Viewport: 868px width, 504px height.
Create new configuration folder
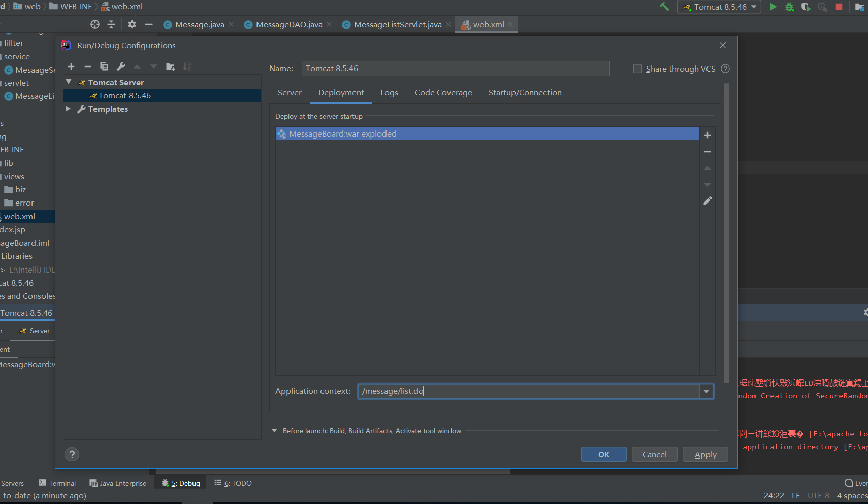coord(171,66)
